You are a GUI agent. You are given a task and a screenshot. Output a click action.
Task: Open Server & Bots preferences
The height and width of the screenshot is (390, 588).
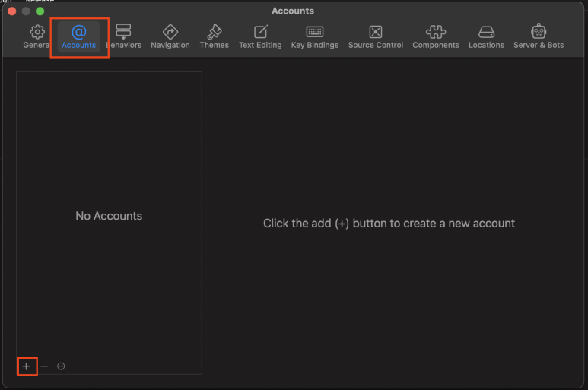539,36
